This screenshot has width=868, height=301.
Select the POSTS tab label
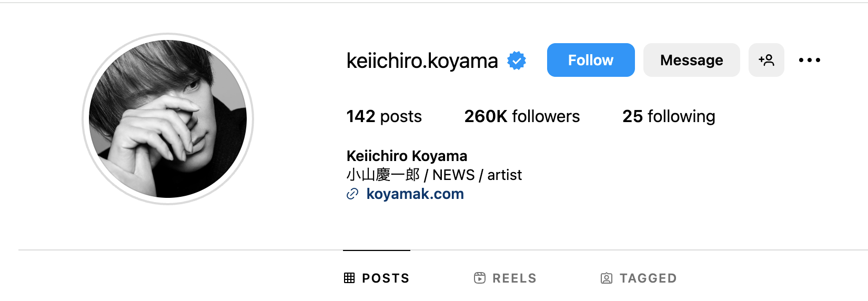pos(386,278)
